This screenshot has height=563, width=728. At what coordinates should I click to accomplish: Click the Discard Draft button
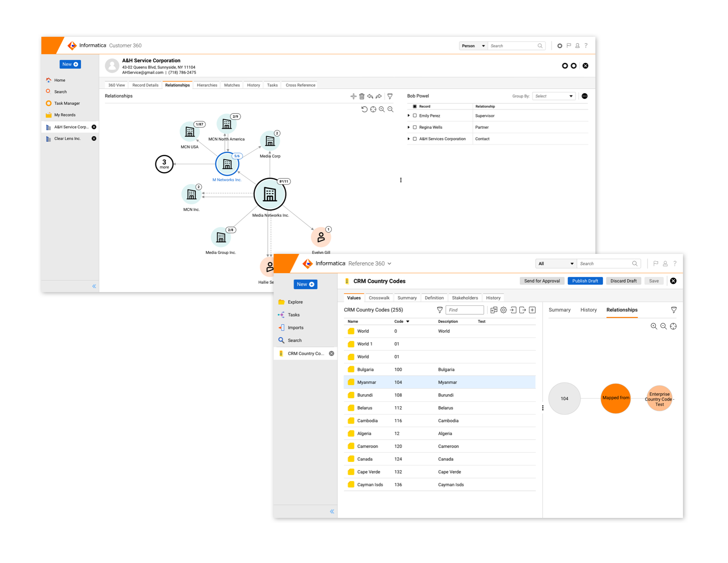(x=623, y=281)
